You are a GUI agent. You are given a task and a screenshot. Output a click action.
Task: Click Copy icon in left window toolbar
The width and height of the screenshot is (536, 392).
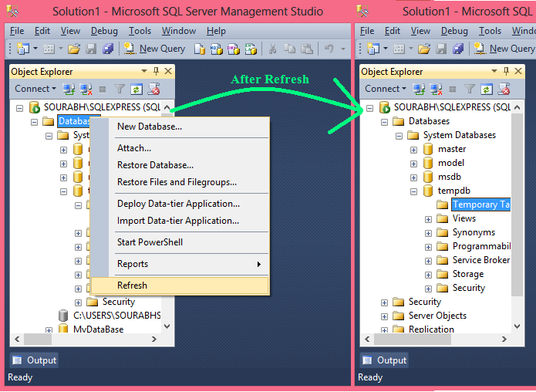pyautogui.click(x=289, y=49)
